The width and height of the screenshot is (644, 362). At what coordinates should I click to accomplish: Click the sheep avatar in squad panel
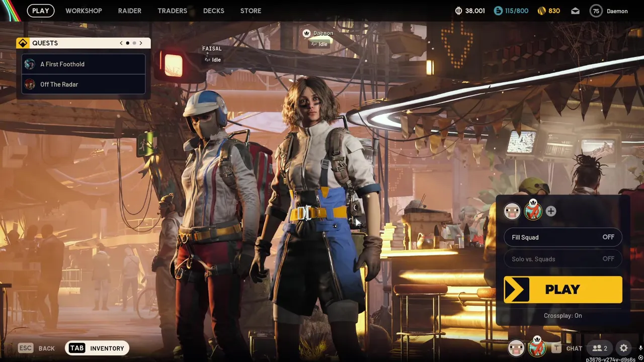tap(512, 211)
